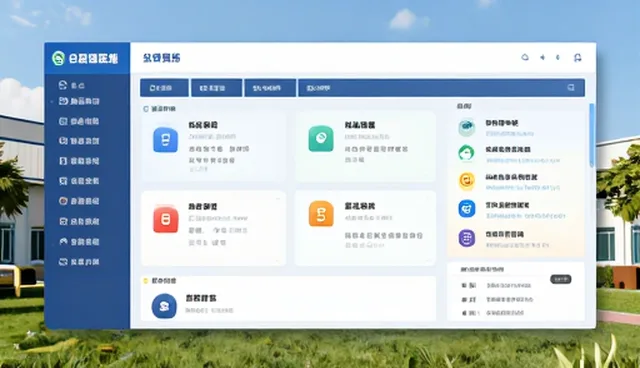Click the green logo icon in sidebar header
Image resolution: width=640 pixels, height=368 pixels.
pyautogui.click(x=58, y=58)
